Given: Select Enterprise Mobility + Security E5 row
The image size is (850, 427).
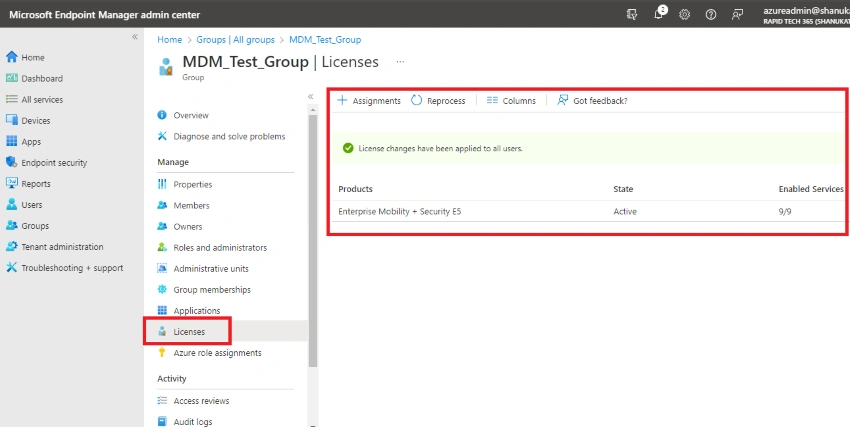Looking at the screenshot, I should [589, 211].
